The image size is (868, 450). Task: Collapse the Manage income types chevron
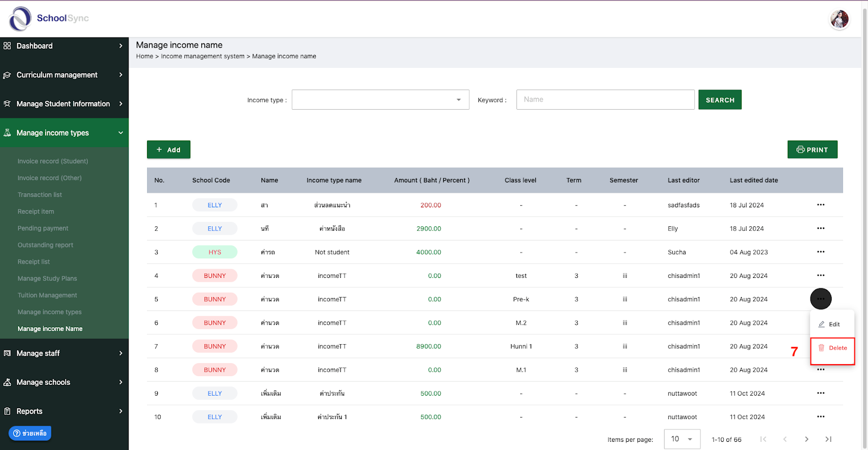click(x=121, y=132)
